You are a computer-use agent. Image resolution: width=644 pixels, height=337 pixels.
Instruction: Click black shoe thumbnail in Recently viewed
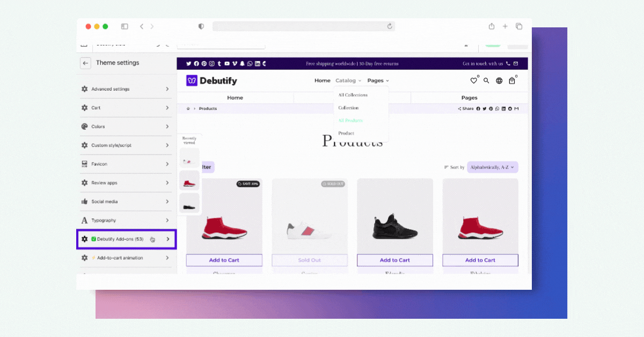pos(189,203)
